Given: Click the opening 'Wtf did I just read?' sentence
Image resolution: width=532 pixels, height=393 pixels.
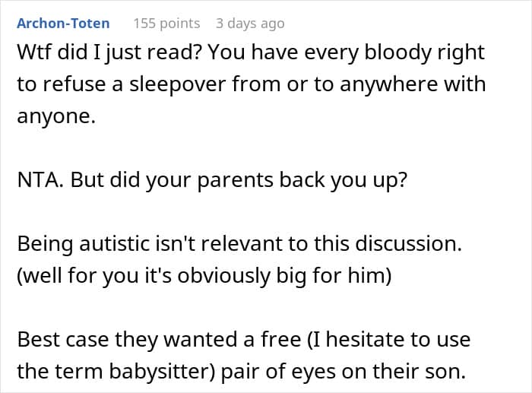Looking at the screenshot, I should tap(110, 52).
